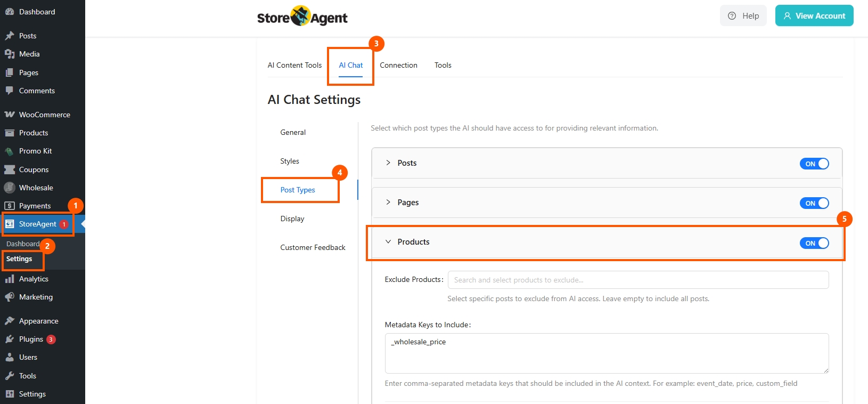Open Plugins via the plug icon
The height and width of the screenshot is (404, 868).
[10, 339]
